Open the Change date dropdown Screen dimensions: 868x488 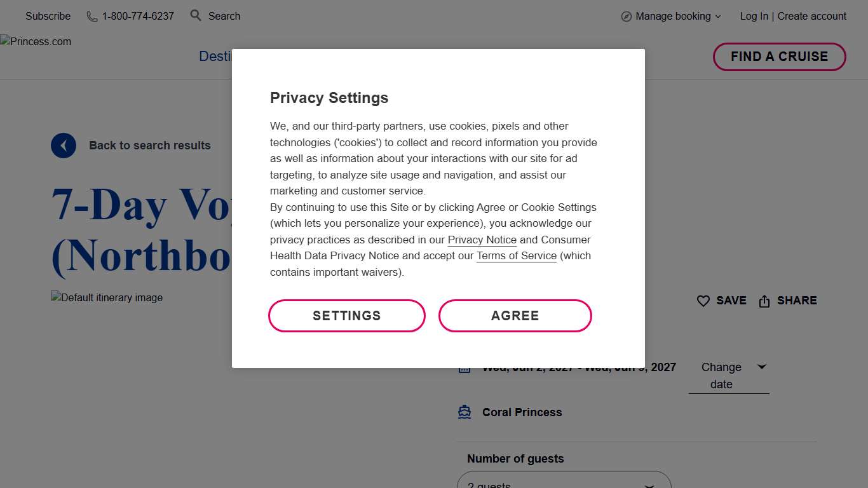click(x=729, y=375)
